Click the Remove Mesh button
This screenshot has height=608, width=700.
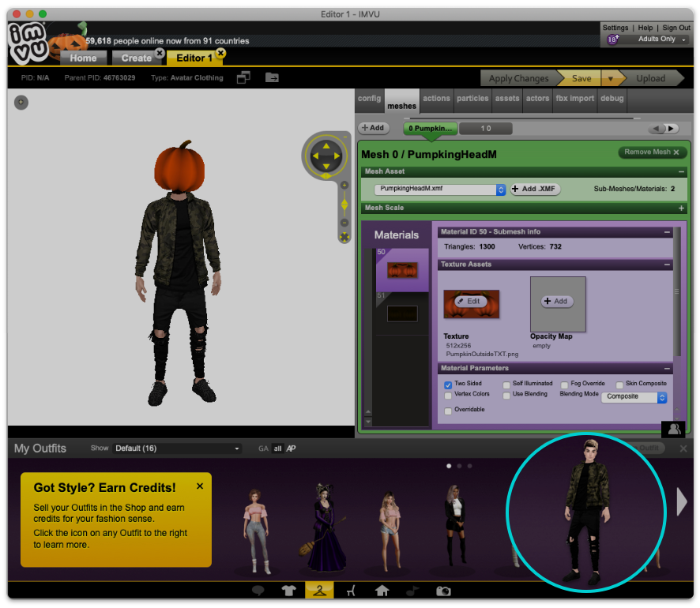click(652, 152)
